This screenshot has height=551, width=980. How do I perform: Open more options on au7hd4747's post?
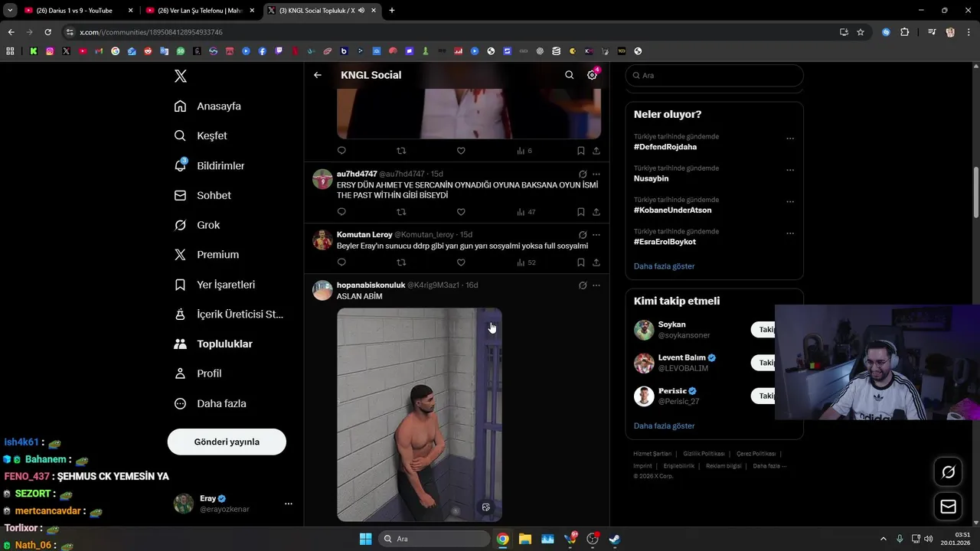[596, 174]
